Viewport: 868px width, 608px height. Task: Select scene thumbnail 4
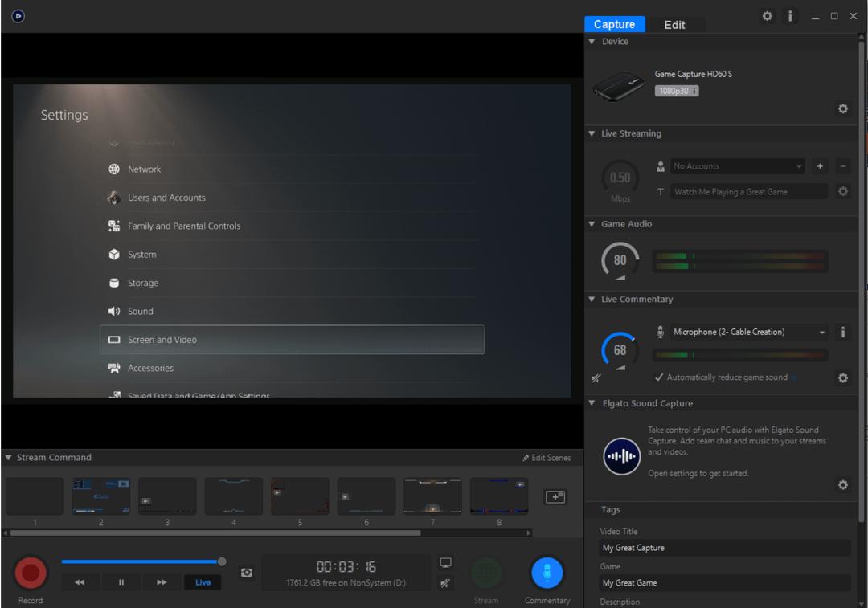point(234,496)
